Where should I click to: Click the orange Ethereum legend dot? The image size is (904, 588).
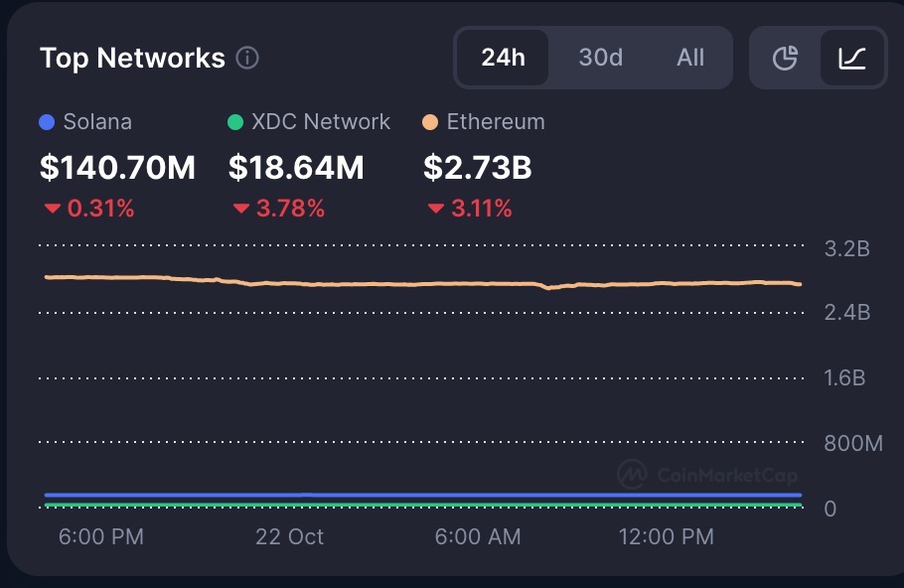[x=432, y=121]
